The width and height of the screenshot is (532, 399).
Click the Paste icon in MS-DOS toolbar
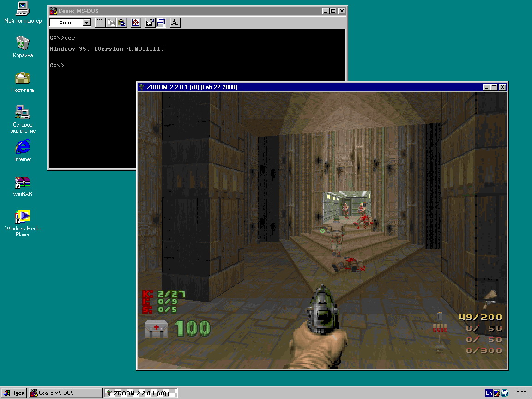click(121, 23)
